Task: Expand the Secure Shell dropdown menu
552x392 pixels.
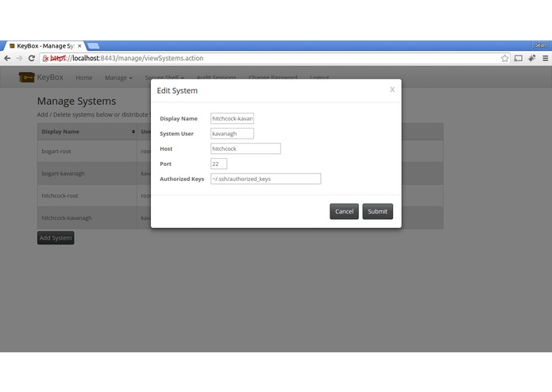Action: (x=164, y=77)
